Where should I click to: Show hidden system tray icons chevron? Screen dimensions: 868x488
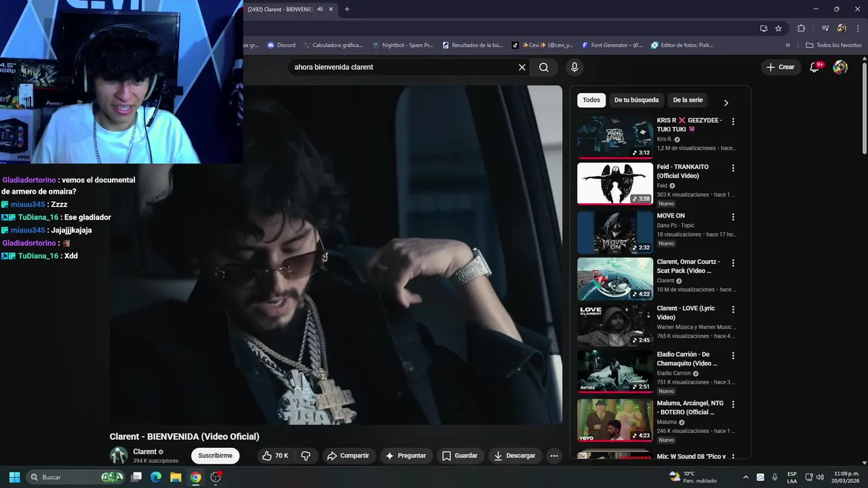tap(746, 477)
